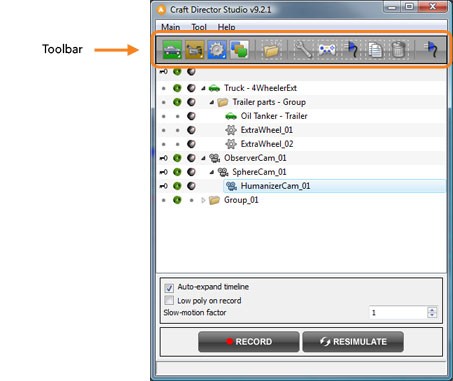Click the Slow-motion factor value field
Viewport: 453px width, 381px height.
point(398,313)
